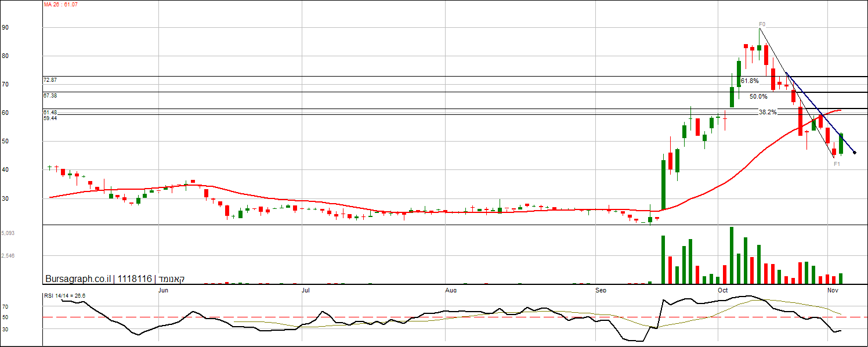Viewport: 868px width, 347px height.
Task: Click the 1118116 security number text
Action: [135, 279]
